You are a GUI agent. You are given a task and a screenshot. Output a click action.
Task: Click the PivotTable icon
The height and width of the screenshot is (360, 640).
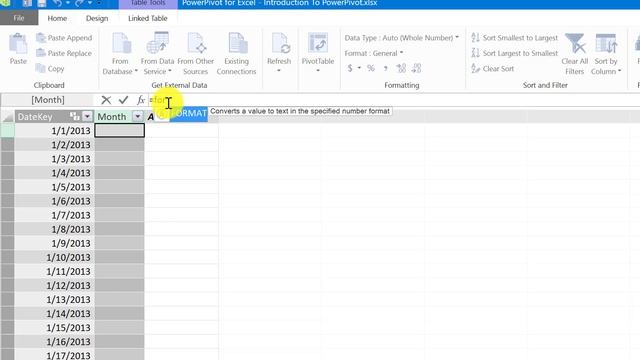[x=318, y=43]
